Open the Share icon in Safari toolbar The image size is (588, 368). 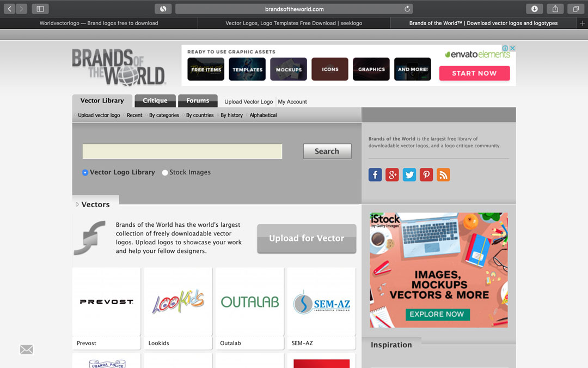(x=555, y=9)
